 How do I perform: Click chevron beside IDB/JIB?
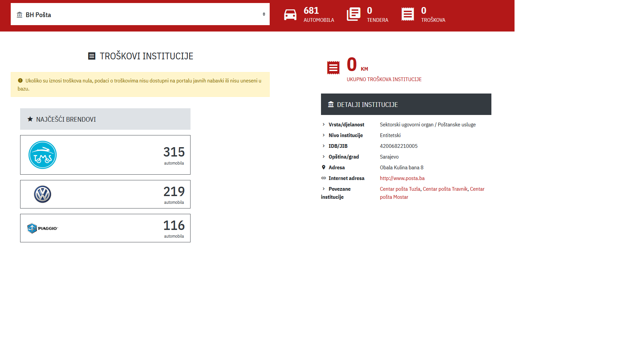324,146
